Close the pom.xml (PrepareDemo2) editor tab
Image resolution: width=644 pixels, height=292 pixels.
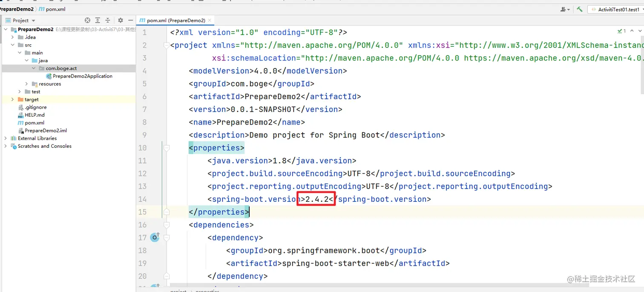coord(210,20)
